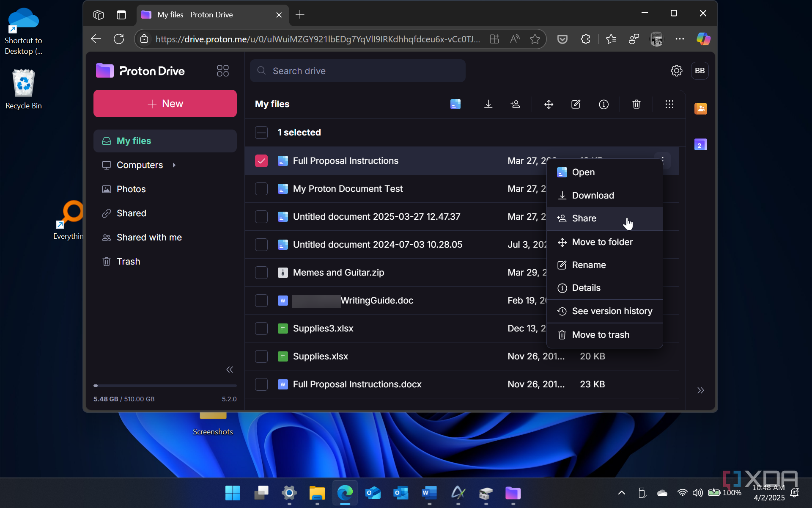Click the Share icon in the My files toolbar
812x508 pixels.
pos(515,104)
